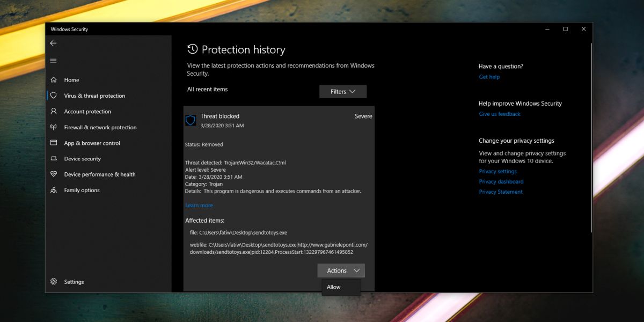Maximize the Windows Security window
The image size is (644, 322).
[565, 29]
